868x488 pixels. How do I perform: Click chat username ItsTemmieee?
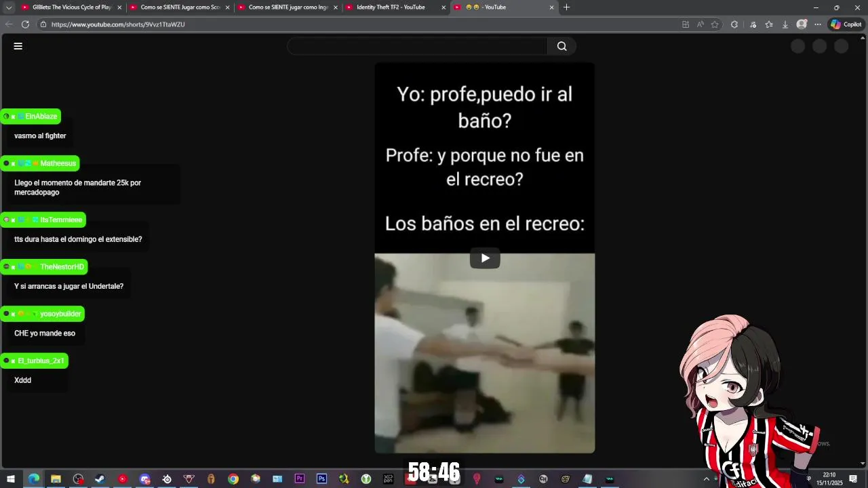pos(61,220)
